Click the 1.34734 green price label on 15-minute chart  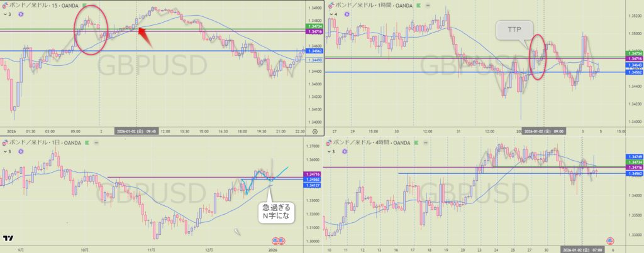pyautogui.click(x=313, y=26)
